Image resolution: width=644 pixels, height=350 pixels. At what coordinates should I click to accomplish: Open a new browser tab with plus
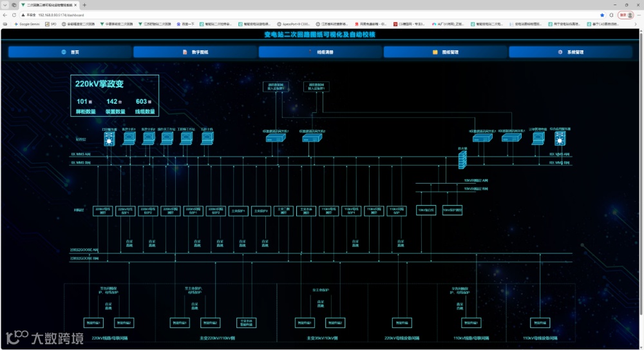click(x=84, y=5)
